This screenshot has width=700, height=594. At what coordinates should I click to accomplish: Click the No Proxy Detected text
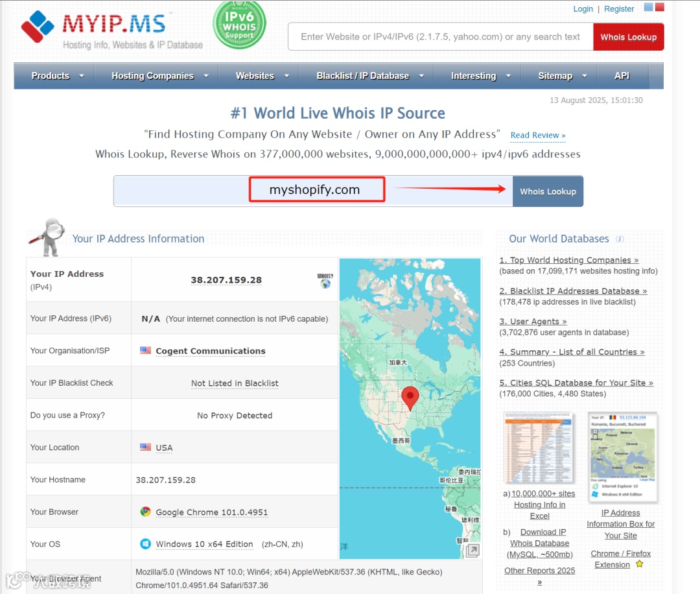(235, 416)
